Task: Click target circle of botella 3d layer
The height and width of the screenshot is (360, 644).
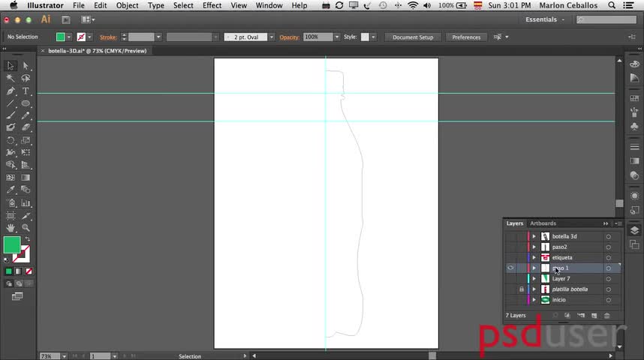Action: [x=608, y=236]
